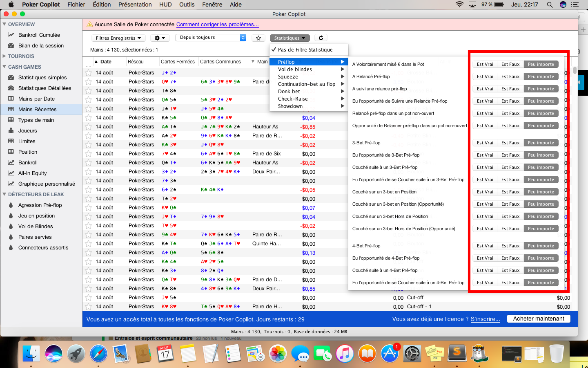Click the favorites star toolbar button

[x=258, y=38]
